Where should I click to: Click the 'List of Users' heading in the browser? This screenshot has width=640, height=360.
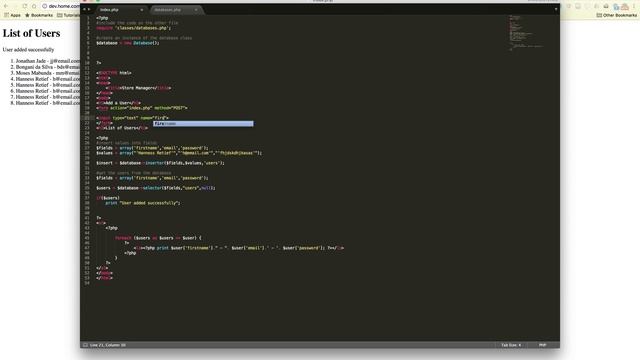31,33
